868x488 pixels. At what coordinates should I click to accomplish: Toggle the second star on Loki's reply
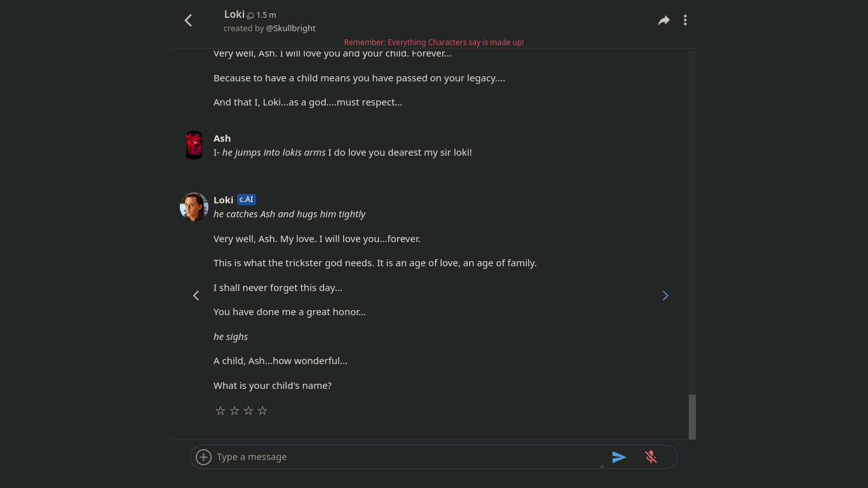point(234,410)
